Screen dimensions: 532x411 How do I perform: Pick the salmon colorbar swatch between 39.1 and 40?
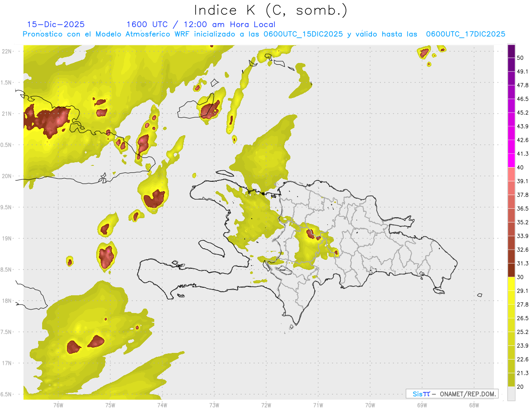(x=511, y=174)
